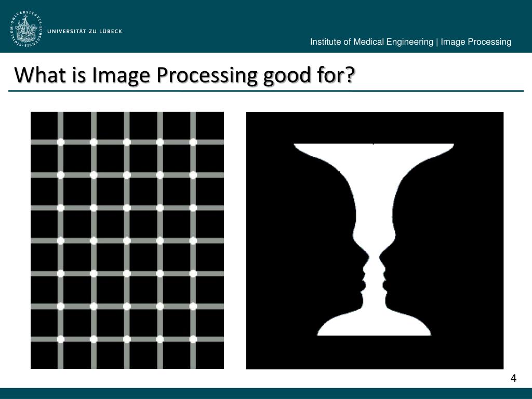Click the University of Lübeck seal logo
532x399 pixels.
coord(26,29)
